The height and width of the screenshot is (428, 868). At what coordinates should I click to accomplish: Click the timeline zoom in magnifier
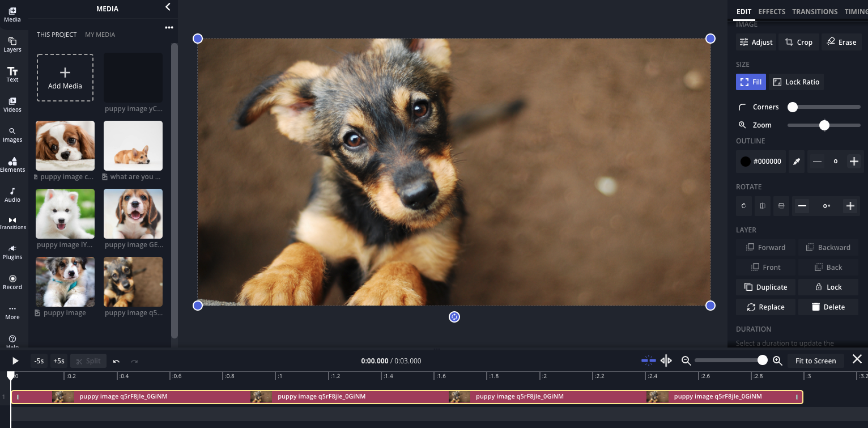coord(777,361)
